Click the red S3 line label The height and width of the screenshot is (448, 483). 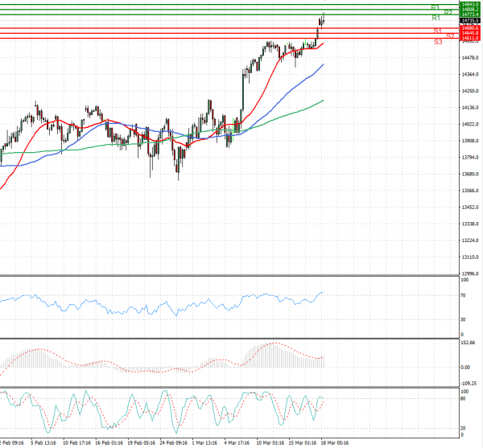(x=438, y=42)
